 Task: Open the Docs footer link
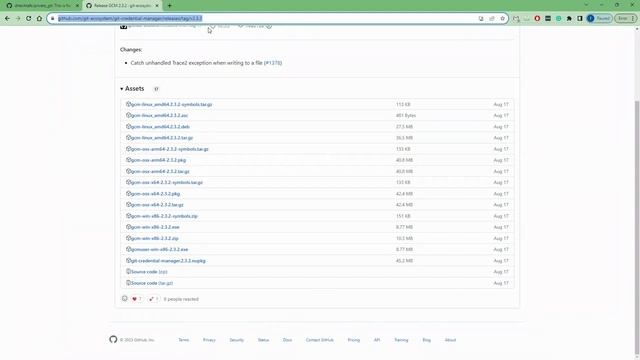tap(287, 340)
